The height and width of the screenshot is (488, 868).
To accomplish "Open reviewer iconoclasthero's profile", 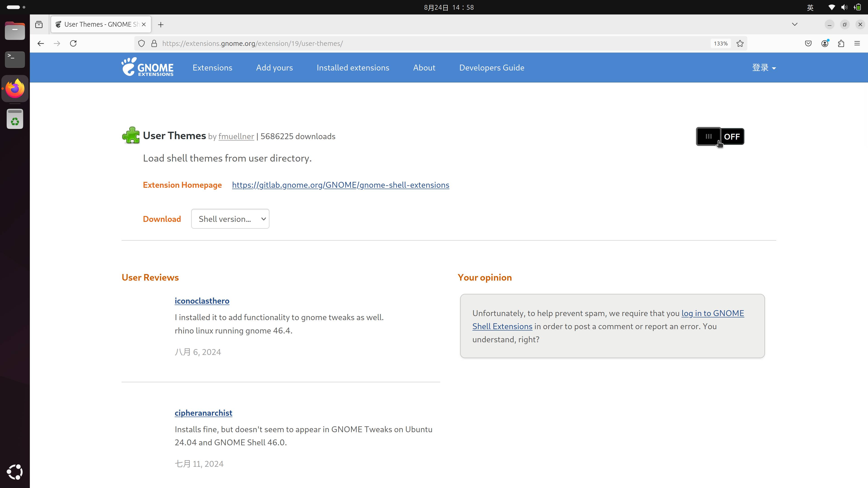I will point(202,301).
